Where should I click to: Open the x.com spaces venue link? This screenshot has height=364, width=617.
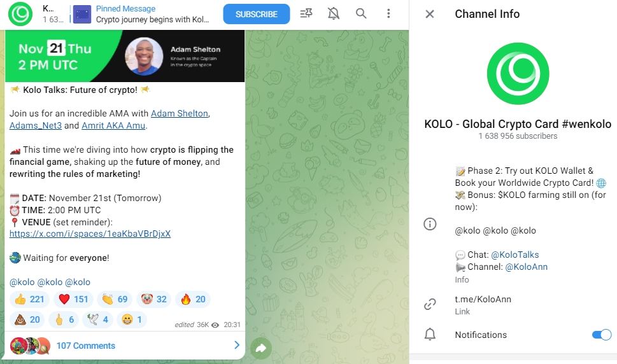(x=90, y=234)
